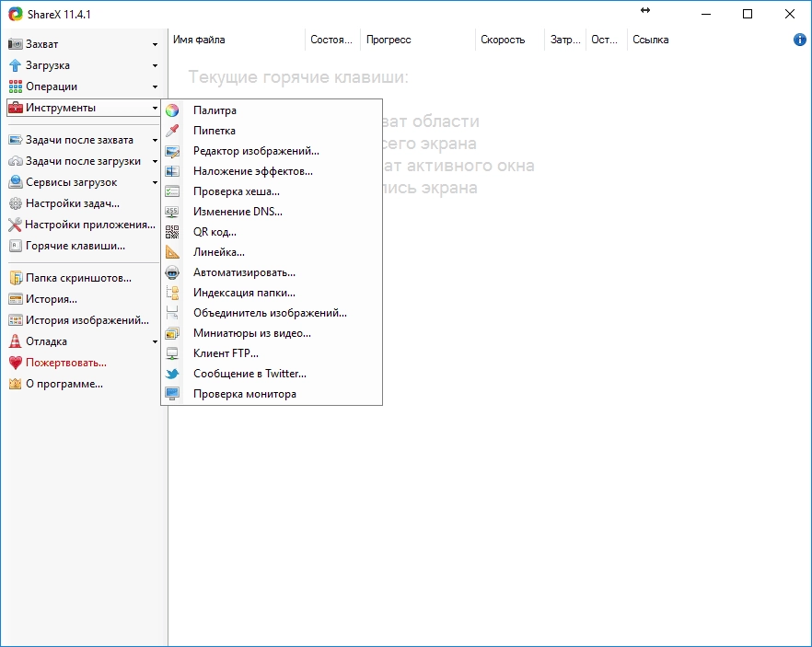Click the Проверка хеша checklist icon
812x647 pixels.
coord(172,191)
